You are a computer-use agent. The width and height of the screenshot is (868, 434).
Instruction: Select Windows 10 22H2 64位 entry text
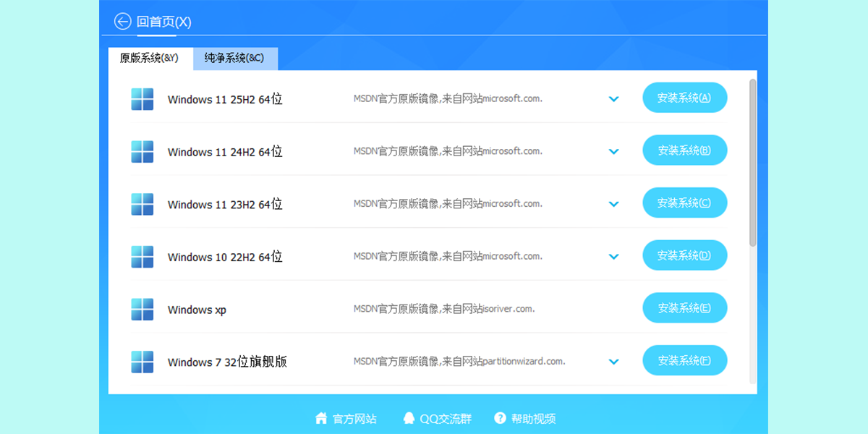pos(225,257)
